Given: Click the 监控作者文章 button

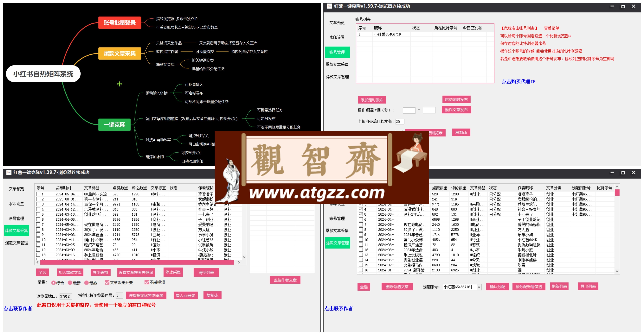Looking at the screenshot, I should point(285,280).
